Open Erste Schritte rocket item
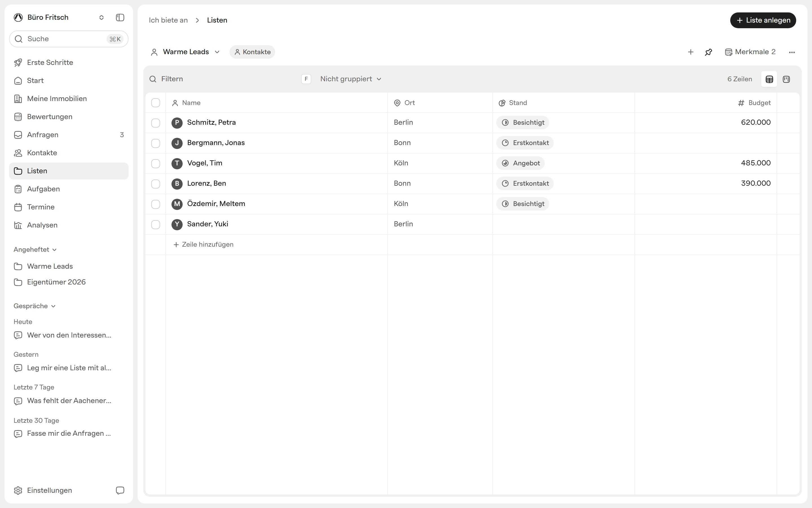The image size is (812, 508). [69, 62]
